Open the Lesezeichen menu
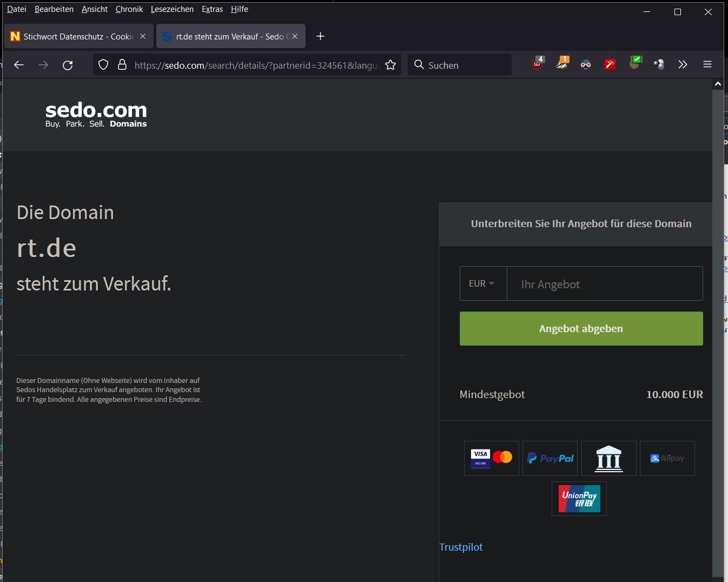 [x=172, y=9]
